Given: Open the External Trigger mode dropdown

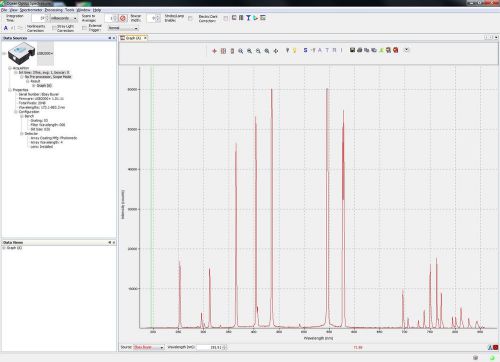Looking at the screenshot, I should click(x=123, y=28).
